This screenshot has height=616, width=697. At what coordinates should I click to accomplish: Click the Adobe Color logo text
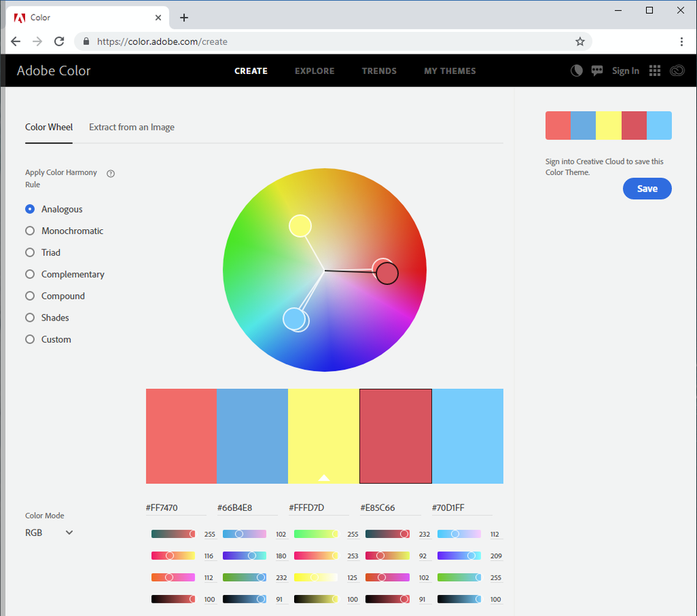(x=54, y=70)
